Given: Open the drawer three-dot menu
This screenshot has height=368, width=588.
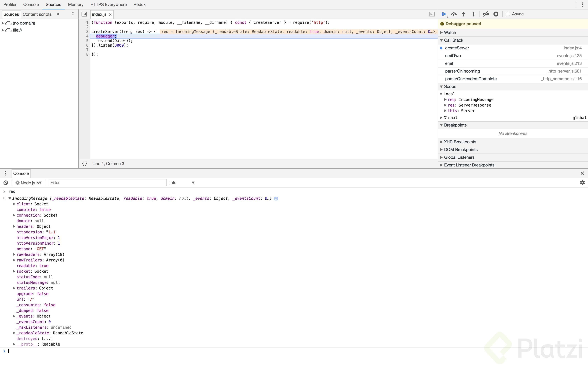Looking at the screenshot, I should click(x=6, y=173).
